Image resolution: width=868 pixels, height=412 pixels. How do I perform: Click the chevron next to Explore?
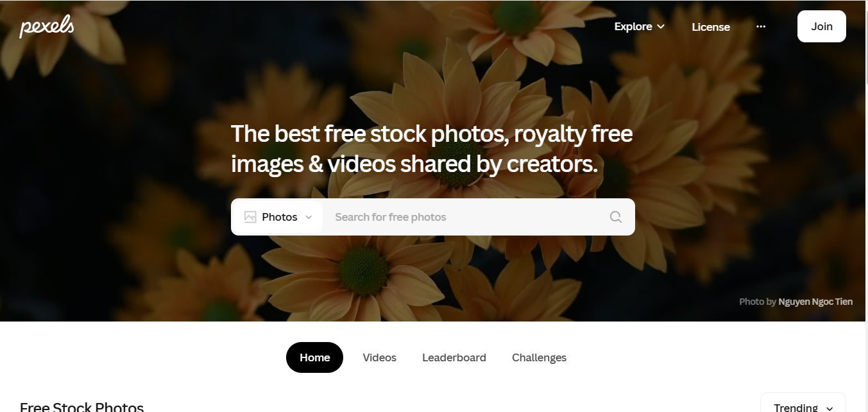tap(661, 27)
